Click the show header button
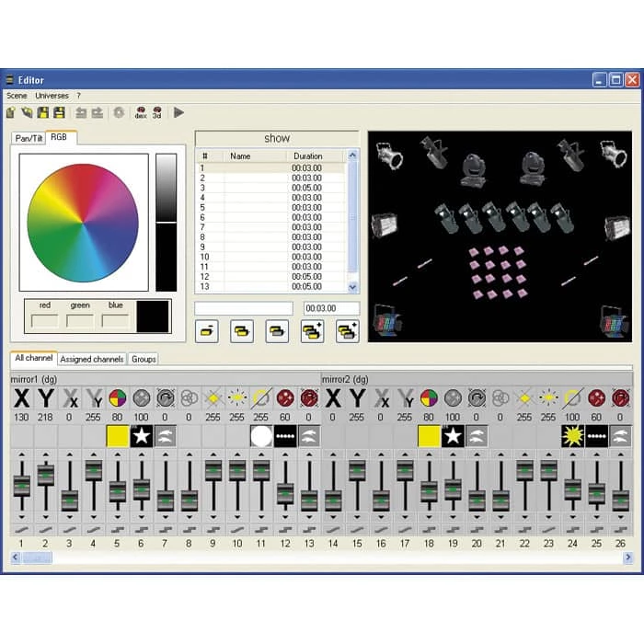 coord(277,138)
